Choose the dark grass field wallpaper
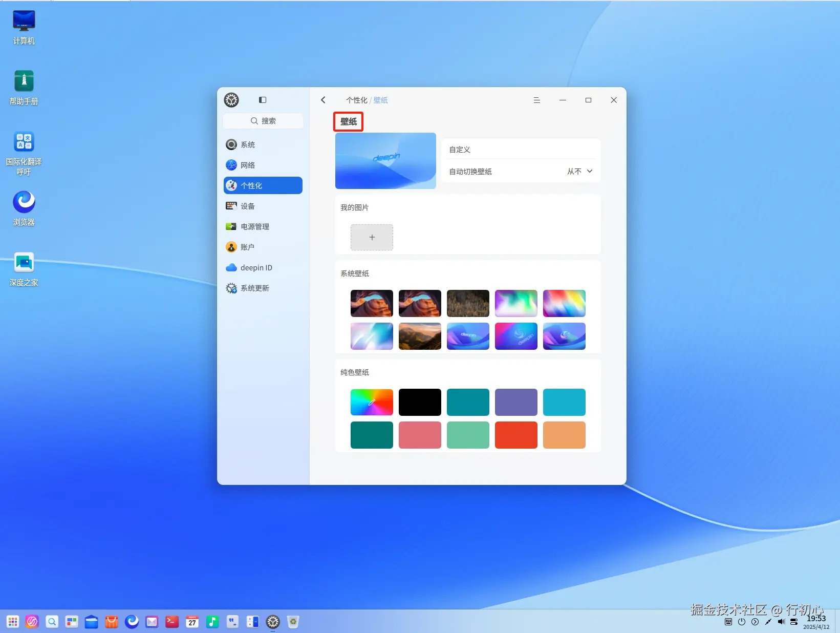Image resolution: width=840 pixels, height=633 pixels. point(468,303)
